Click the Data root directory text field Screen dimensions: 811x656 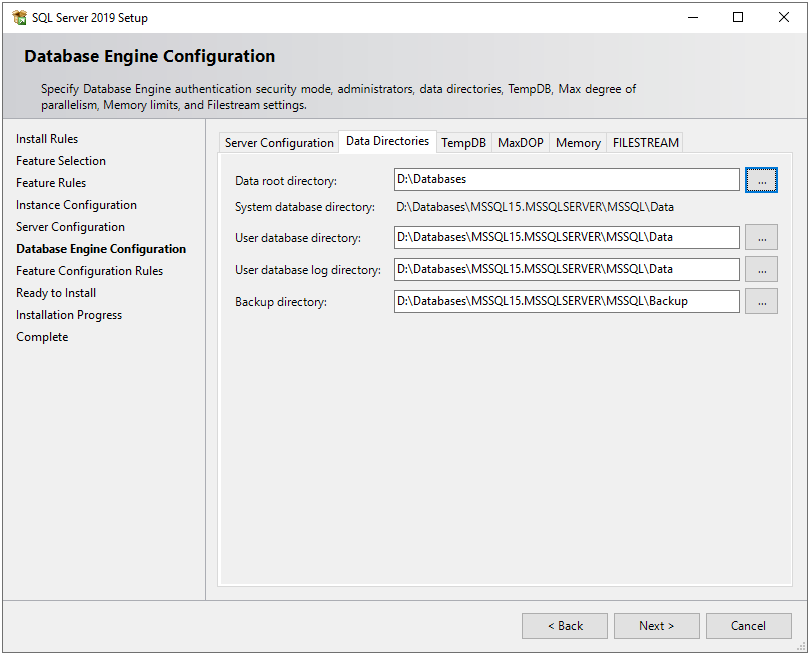tap(566, 180)
